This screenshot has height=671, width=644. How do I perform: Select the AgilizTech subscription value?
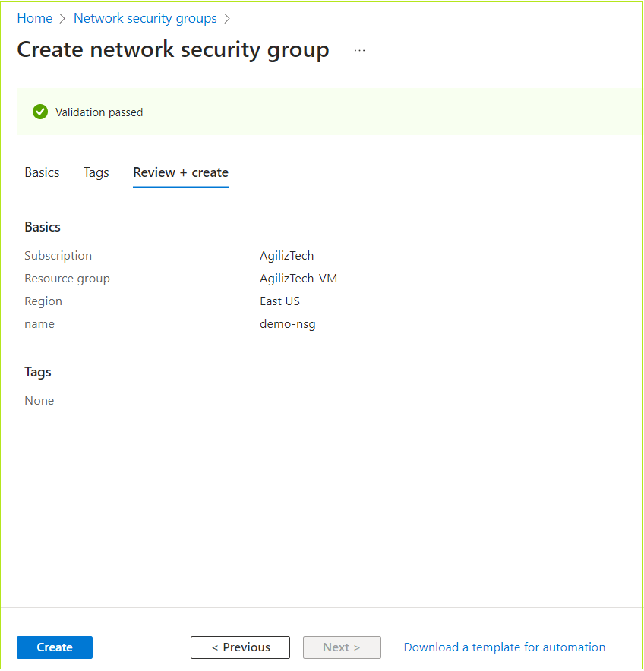(x=286, y=255)
